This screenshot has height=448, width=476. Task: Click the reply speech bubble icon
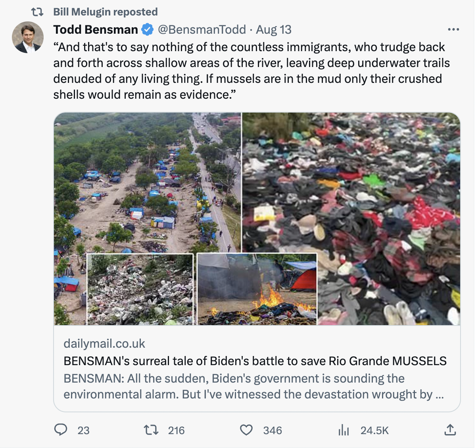61,430
